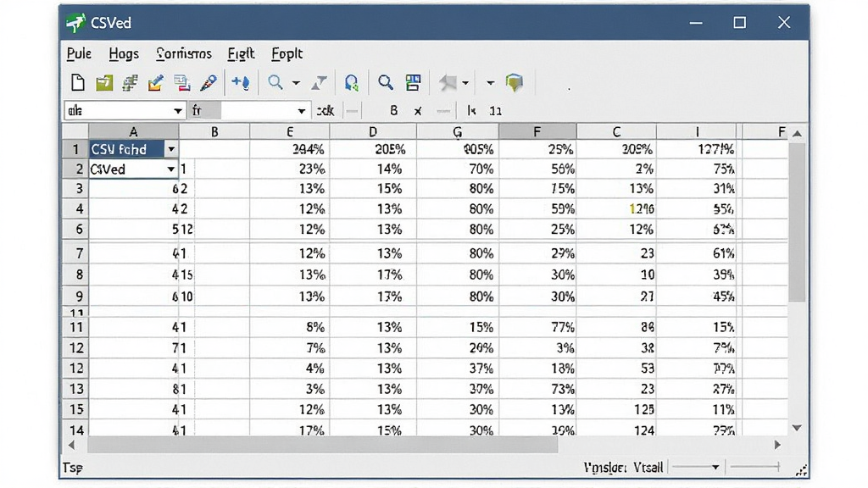Click the B bold button
Screen dimensions: 868x488
(393, 111)
